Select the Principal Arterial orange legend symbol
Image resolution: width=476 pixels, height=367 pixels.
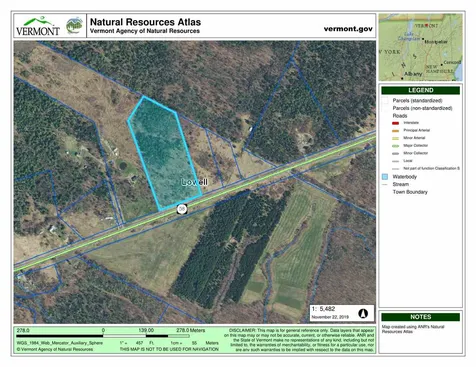tap(395, 131)
